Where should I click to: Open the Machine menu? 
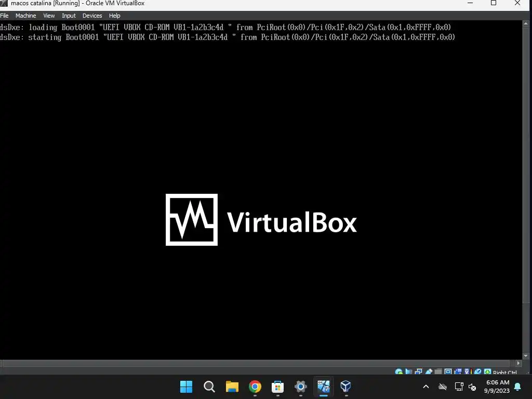(x=25, y=16)
